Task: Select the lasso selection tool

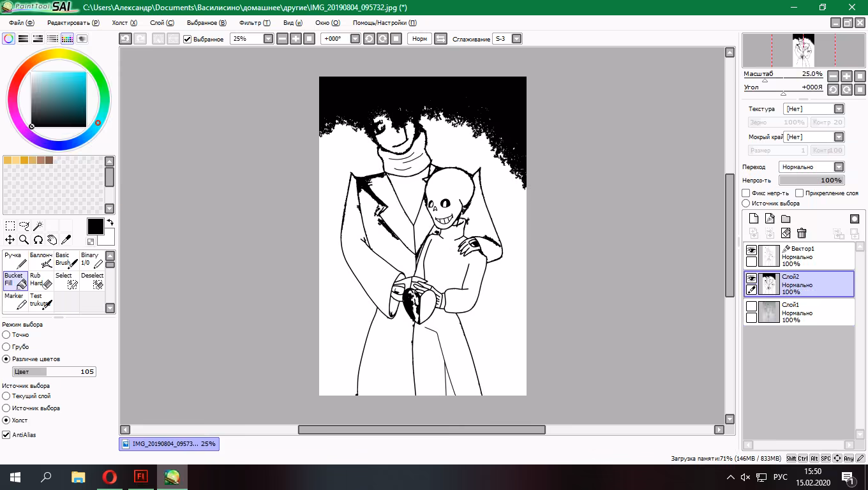Action: (x=24, y=226)
